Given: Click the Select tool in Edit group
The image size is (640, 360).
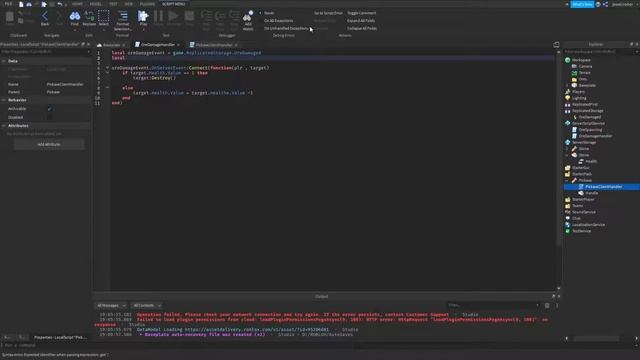Looking at the screenshot, I should 104,18.
